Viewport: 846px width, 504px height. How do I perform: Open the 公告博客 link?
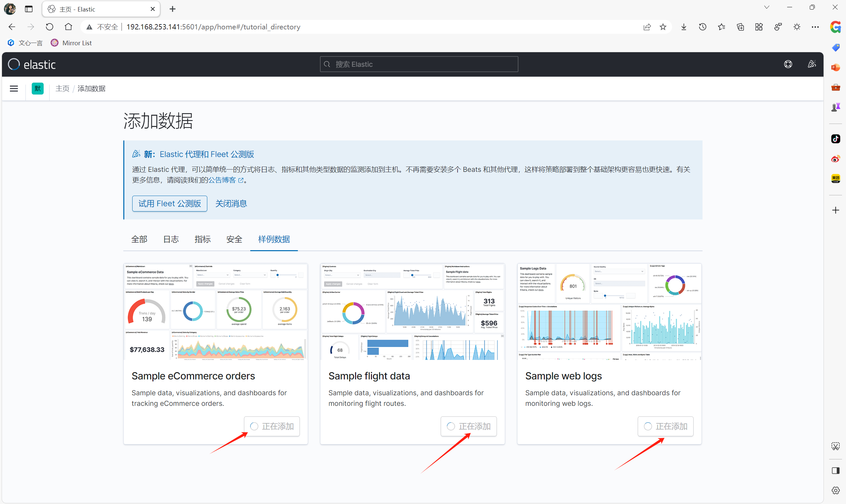225,180
